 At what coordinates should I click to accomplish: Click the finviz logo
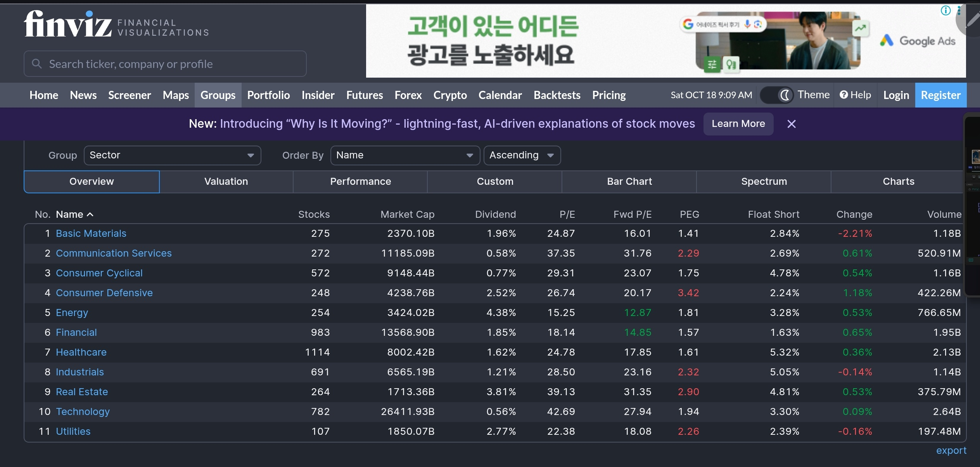tap(68, 24)
